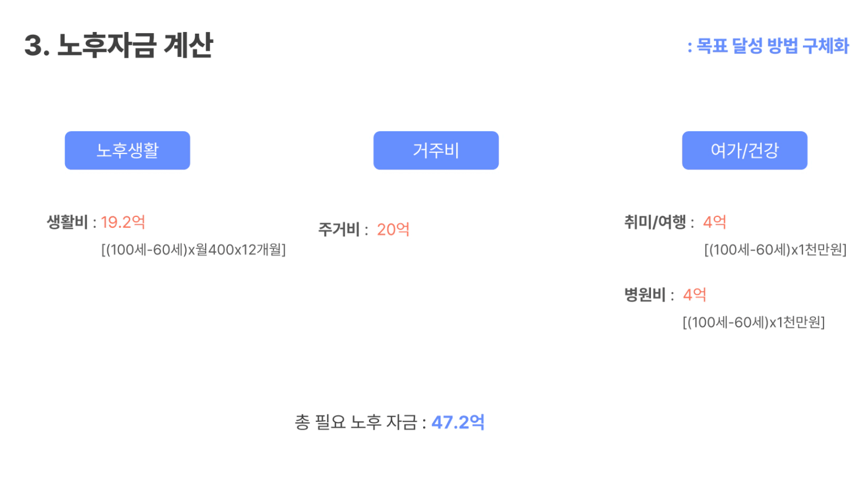Select the orange 20억 amount
The width and height of the screenshot is (868, 488).
(393, 229)
